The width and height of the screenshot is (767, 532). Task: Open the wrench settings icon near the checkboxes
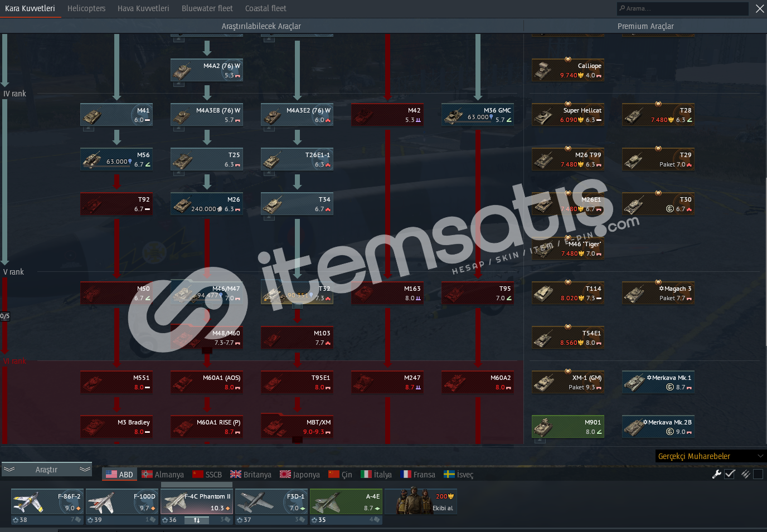click(x=717, y=474)
